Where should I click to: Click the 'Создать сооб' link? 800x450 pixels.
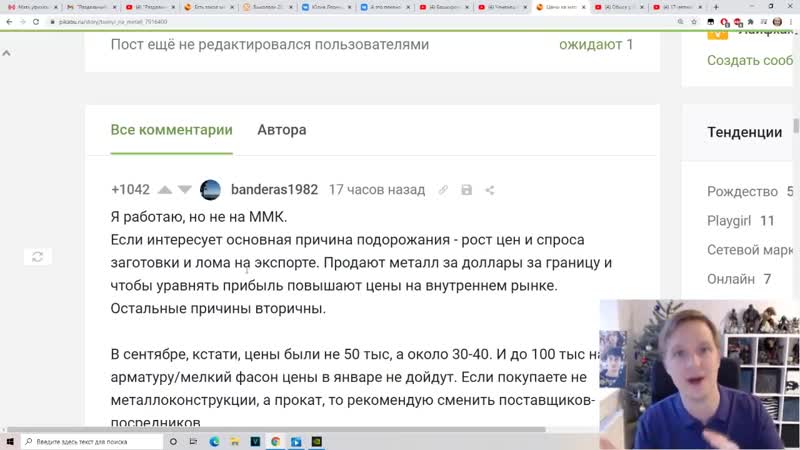(x=750, y=60)
